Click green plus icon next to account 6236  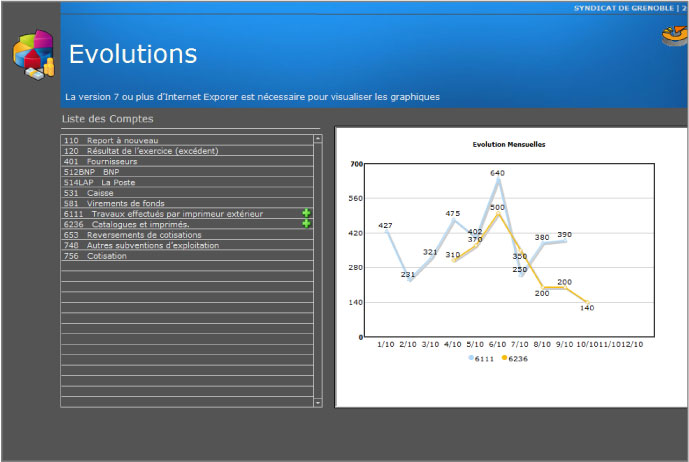point(306,224)
